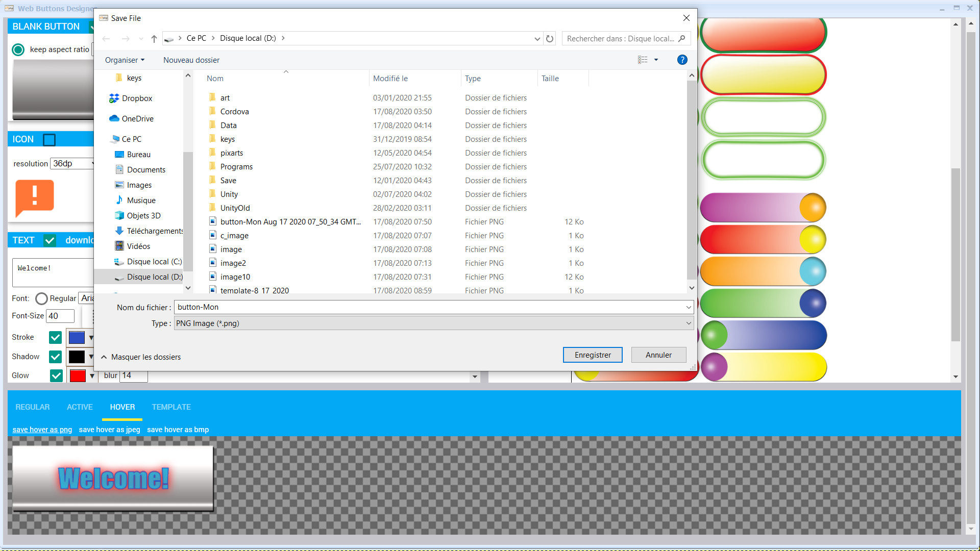Click the Dropbox icon in the sidebar
980x551 pixels.
click(114, 98)
